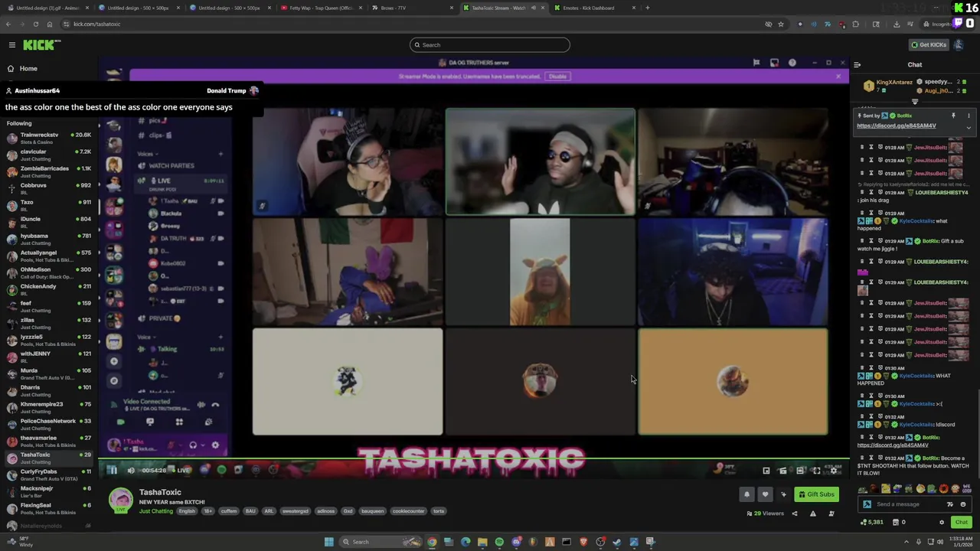Mute the stream volume
This screenshot has width=980, height=551.
pyautogui.click(x=131, y=471)
